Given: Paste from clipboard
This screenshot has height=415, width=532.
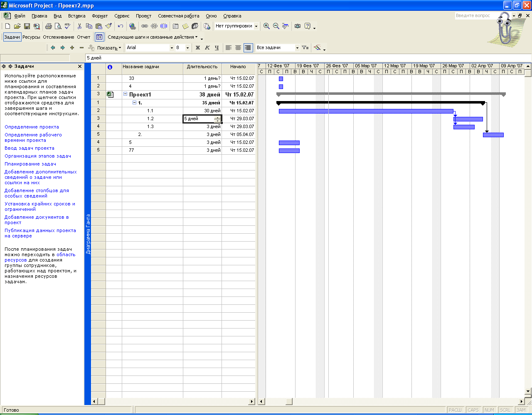Looking at the screenshot, I should 99,26.
